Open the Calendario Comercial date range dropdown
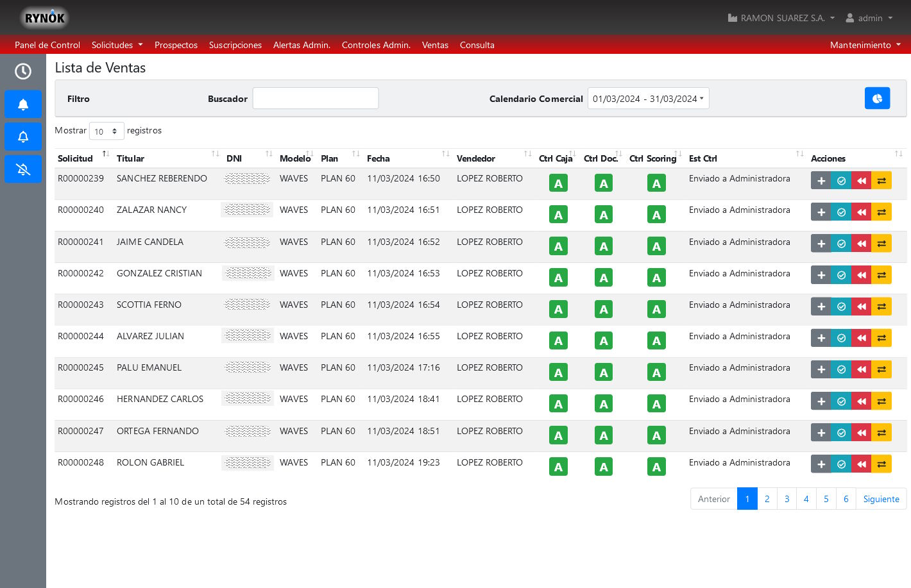The height and width of the screenshot is (588, 911). (x=648, y=99)
